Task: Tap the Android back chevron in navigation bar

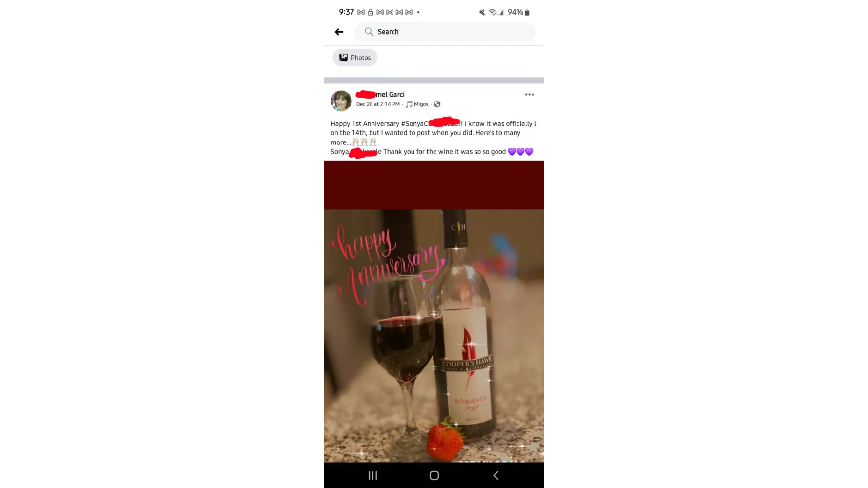Action: pyautogui.click(x=496, y=475)
